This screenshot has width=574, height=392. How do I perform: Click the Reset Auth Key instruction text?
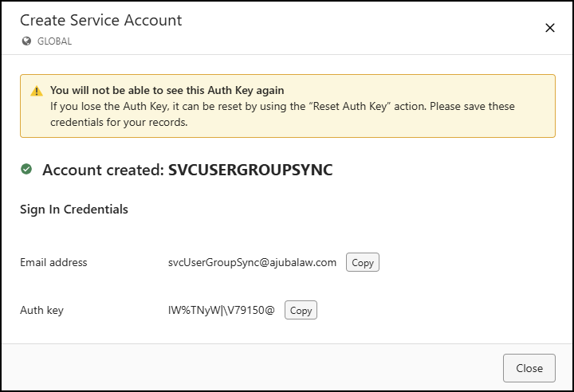point(282,114)
